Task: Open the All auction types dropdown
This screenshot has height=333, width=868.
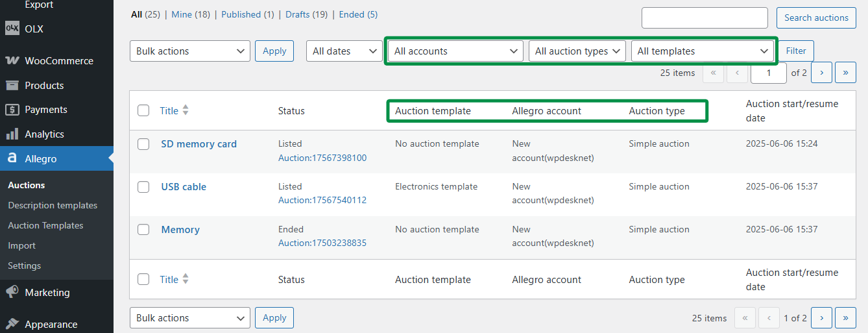Action: coord(577,51)
